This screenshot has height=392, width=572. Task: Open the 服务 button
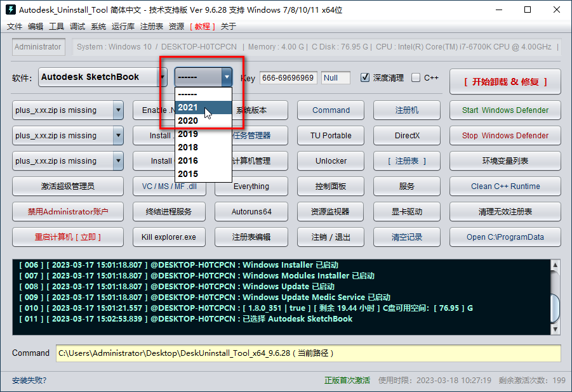[x=407, y=186]
